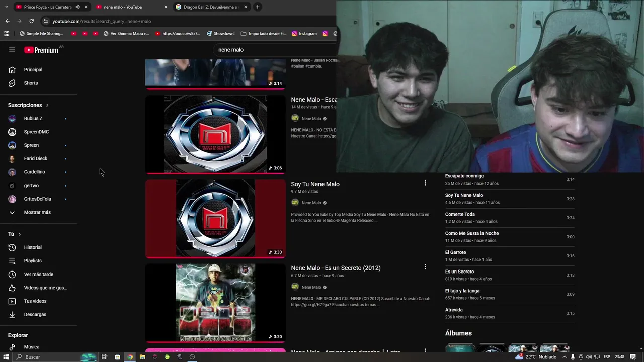Play the Es un Secreto video thumbnail

click(x=215, y=303)
